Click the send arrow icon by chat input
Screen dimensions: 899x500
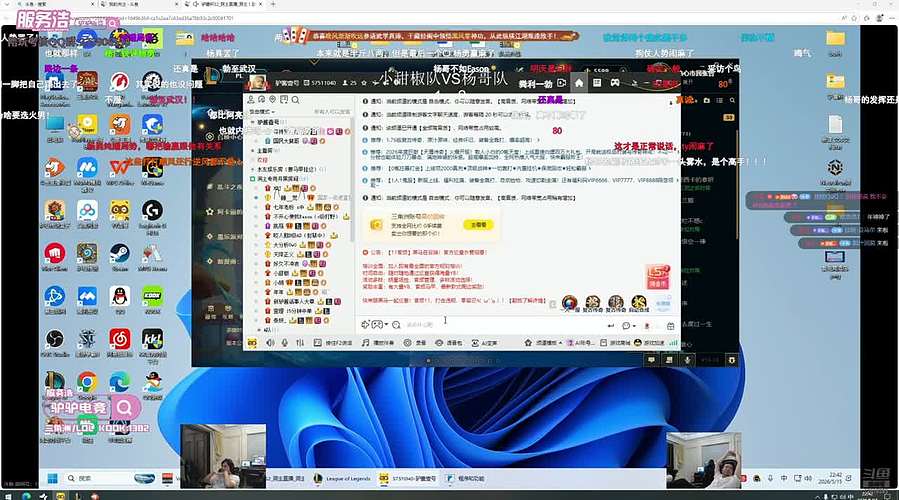(x=610, y=326)
